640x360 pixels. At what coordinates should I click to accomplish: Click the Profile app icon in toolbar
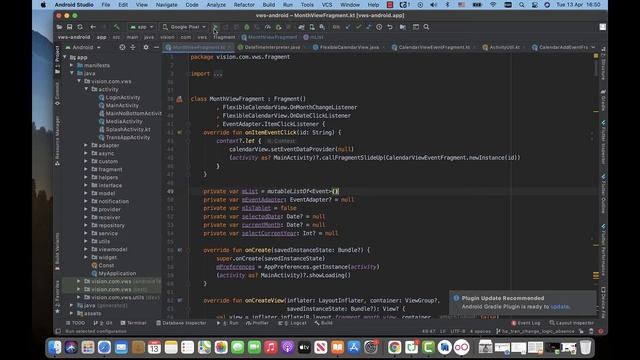[x=268, y=27]
